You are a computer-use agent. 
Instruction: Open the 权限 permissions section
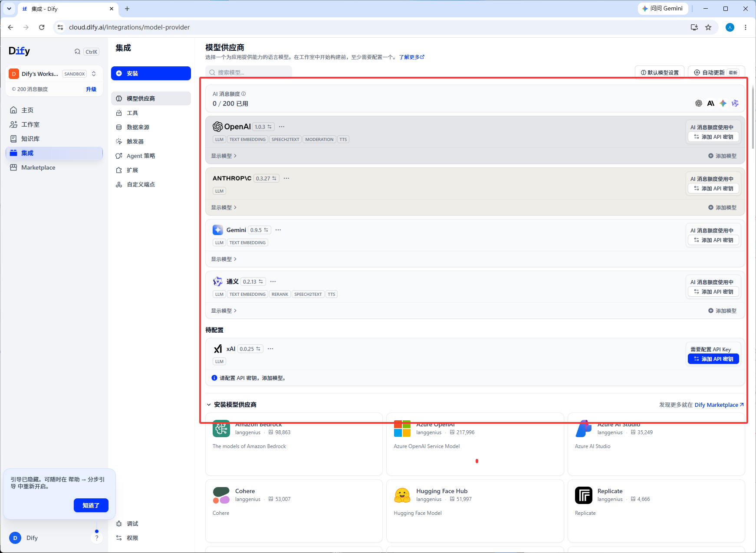click(151, 538)
